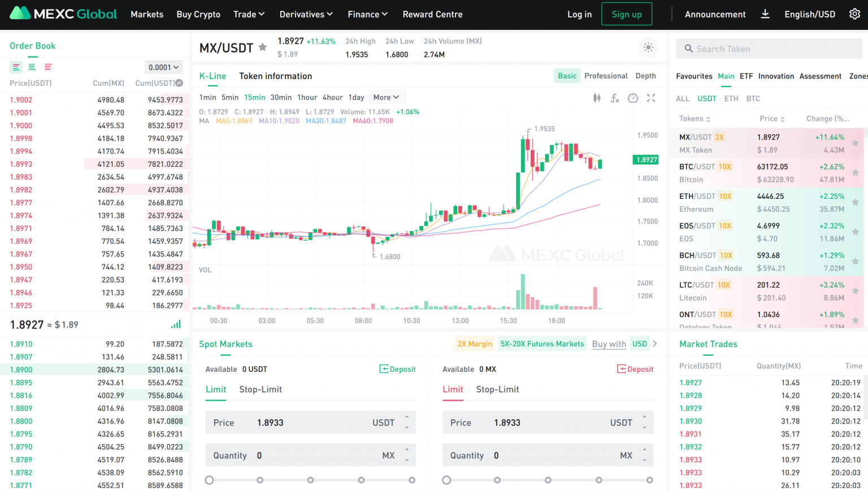The height and width of the screenshot is (491, 868).
Task: Click the download app icon in header
Action: pos(765,14)
